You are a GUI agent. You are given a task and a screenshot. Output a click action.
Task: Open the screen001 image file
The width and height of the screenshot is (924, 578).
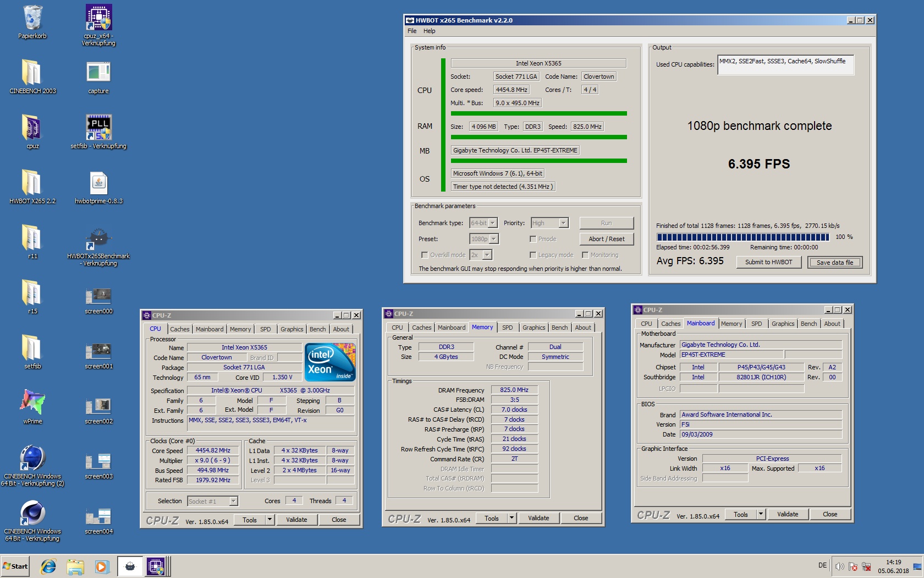(x=98, y=355)
